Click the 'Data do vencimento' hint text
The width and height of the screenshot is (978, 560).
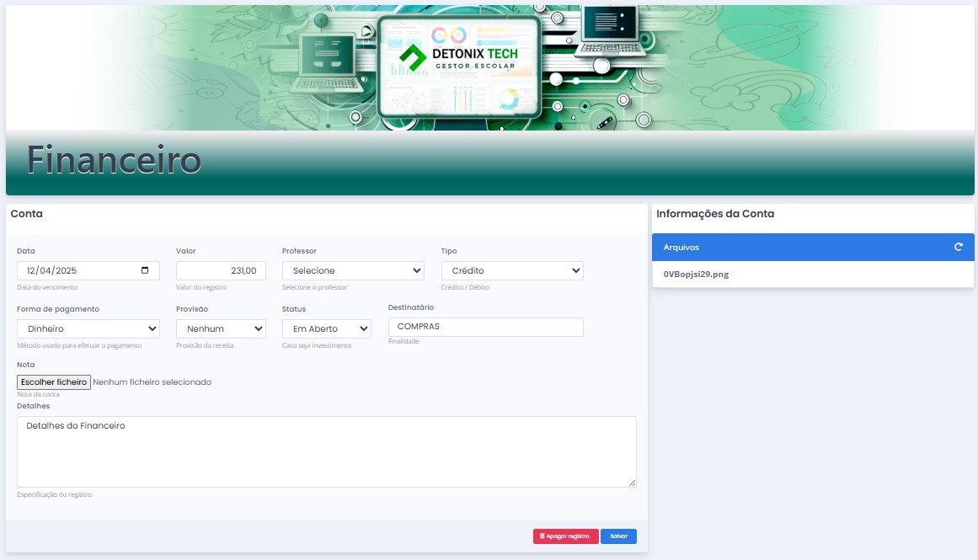47,287
